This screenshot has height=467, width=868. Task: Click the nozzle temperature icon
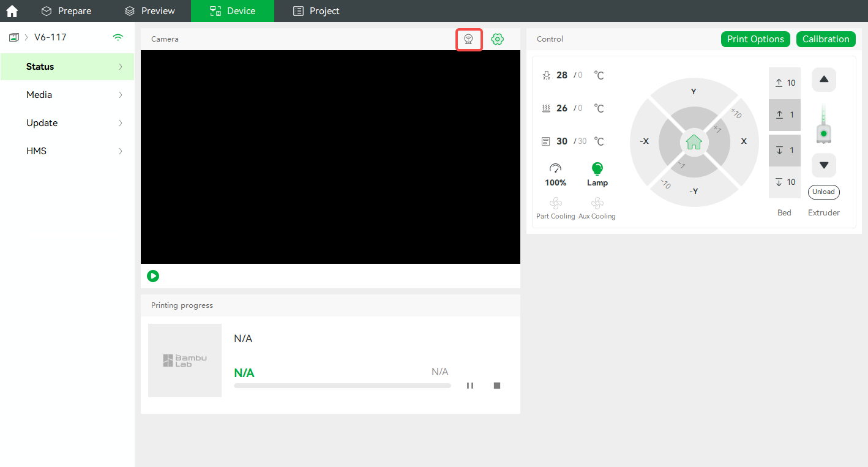pos(547,75)
